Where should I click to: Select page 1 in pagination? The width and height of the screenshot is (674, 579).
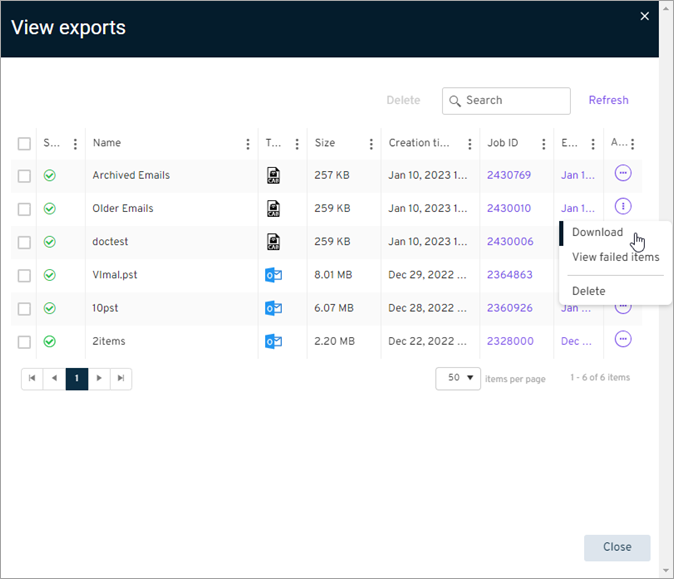coord(77,378)
